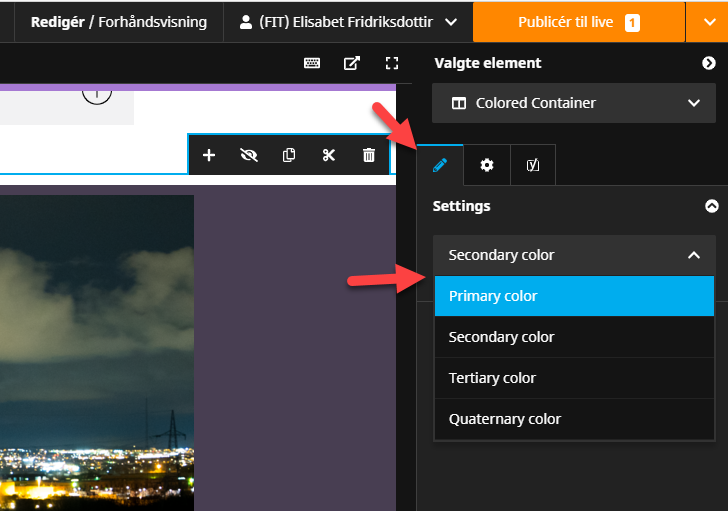Switch to the pencil edit tab
The width and height of the screenshot is (728, 511).
[440, 165]
